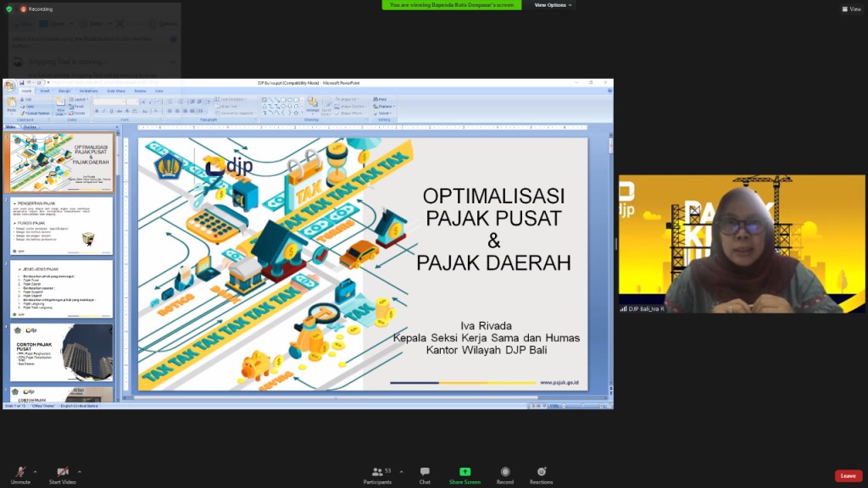Leave the meeting with the red button
This screenshot has height=488, width=868.
[x=848, y=476]
